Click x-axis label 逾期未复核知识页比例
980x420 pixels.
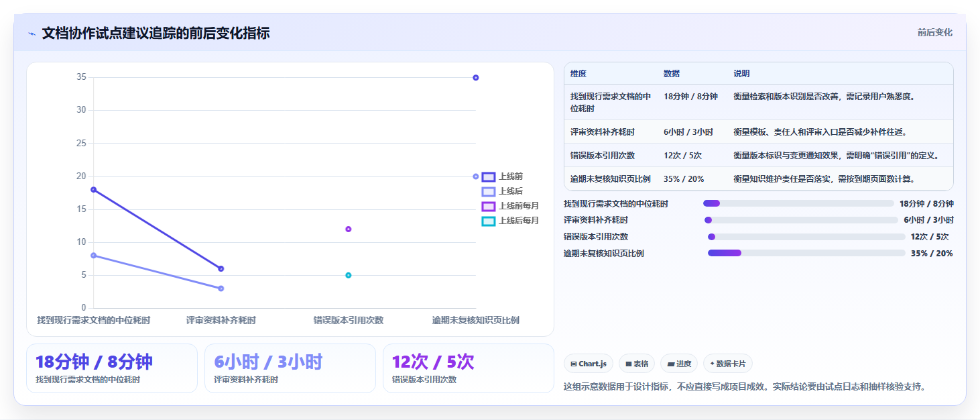point(476,321)
